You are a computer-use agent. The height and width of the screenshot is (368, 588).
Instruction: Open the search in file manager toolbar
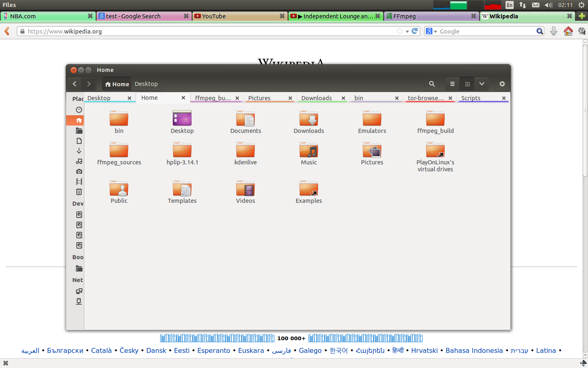click(x=432, y=84)
